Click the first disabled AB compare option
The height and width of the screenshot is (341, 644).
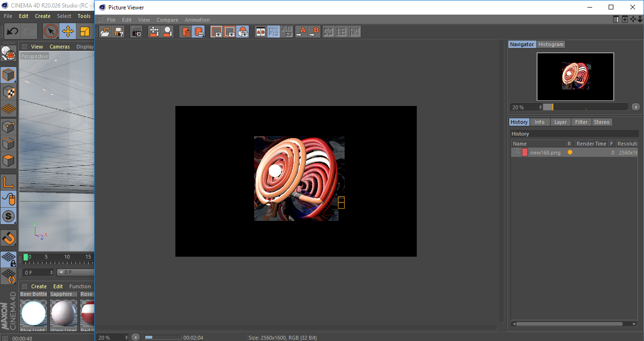pos(329,32)
